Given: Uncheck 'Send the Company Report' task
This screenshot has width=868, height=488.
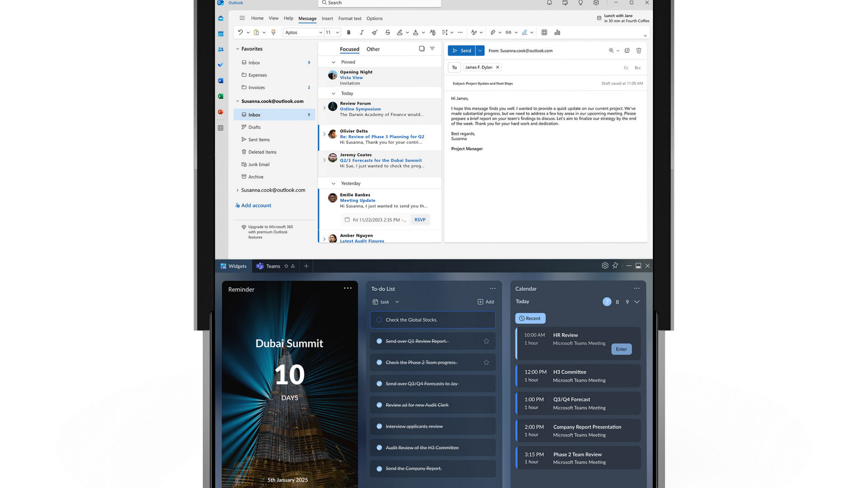Looking at the screenshot, I should [x=379, y=469].
